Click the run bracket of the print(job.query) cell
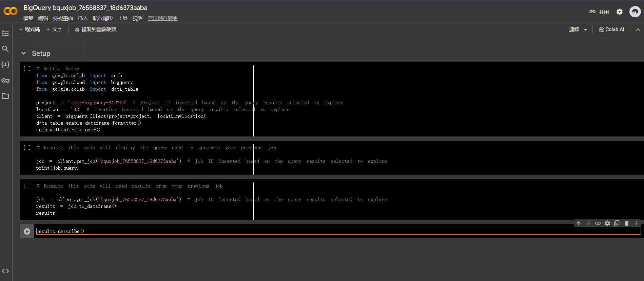The width and height of the screenshot is (644, 281). pyautogui.click(x=27, y=148)
